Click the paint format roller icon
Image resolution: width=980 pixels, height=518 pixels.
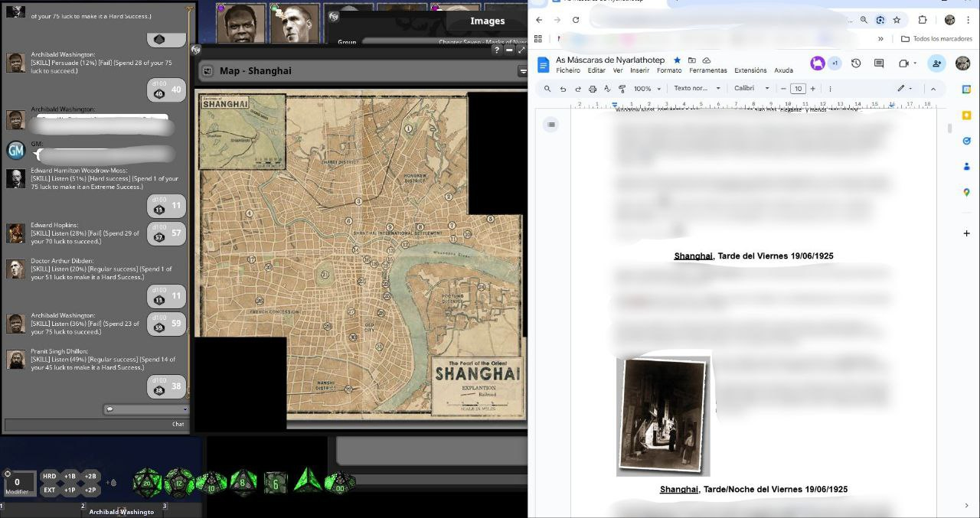pos(622,89)
